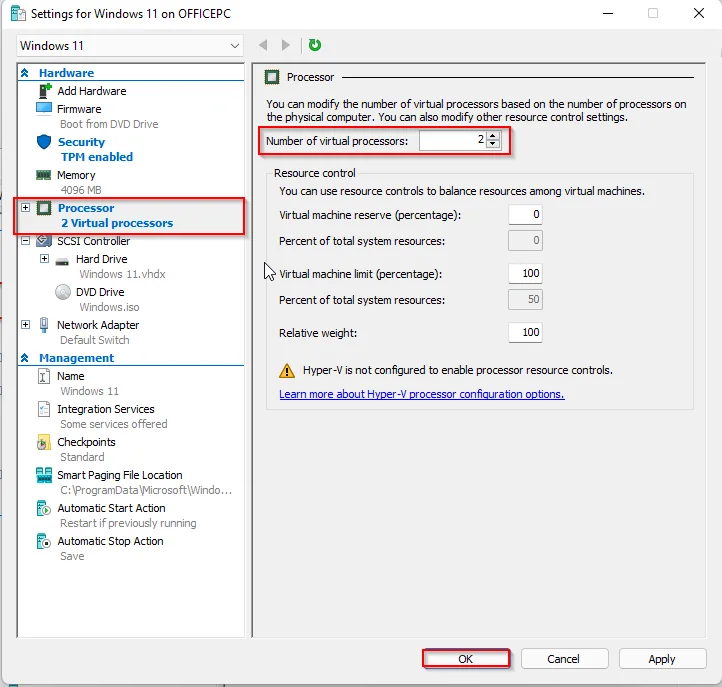Click the Virtual machine reserve field
The image size is (722, 687).
[x=525, y=215]
